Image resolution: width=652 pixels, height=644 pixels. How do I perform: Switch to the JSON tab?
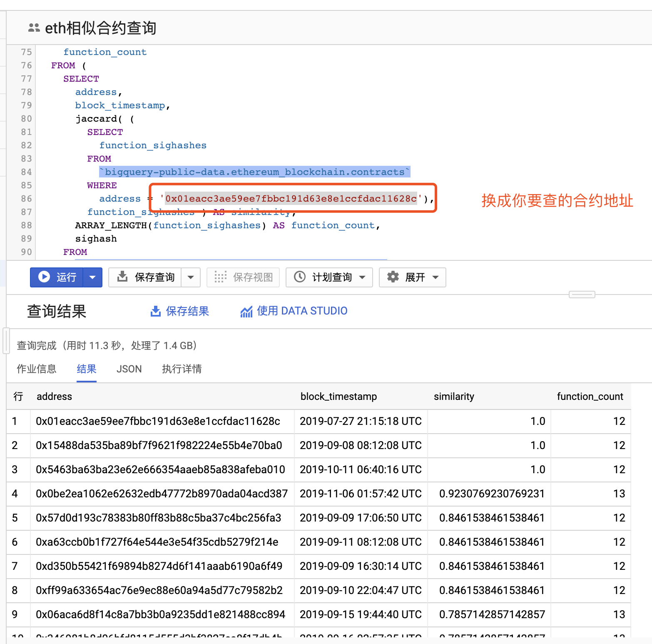point(129,369)
